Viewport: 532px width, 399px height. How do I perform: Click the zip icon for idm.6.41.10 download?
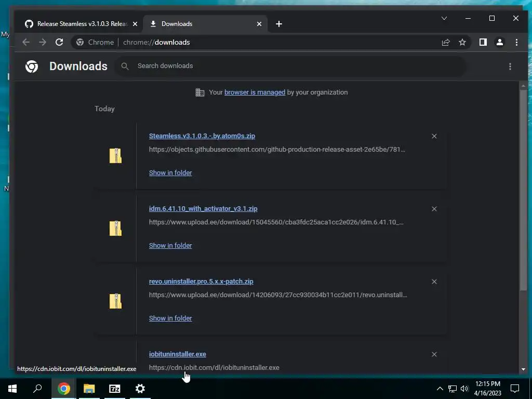(115, 229)
